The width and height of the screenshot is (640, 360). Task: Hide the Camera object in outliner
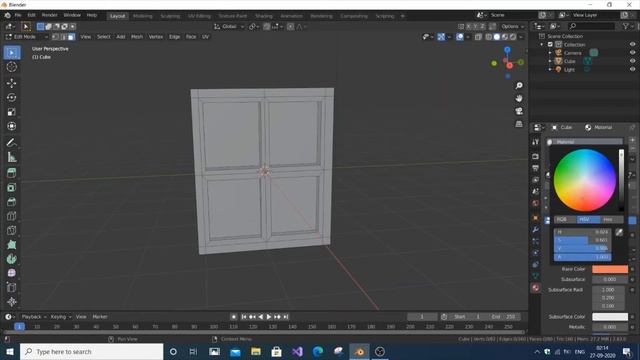[632, 53]
